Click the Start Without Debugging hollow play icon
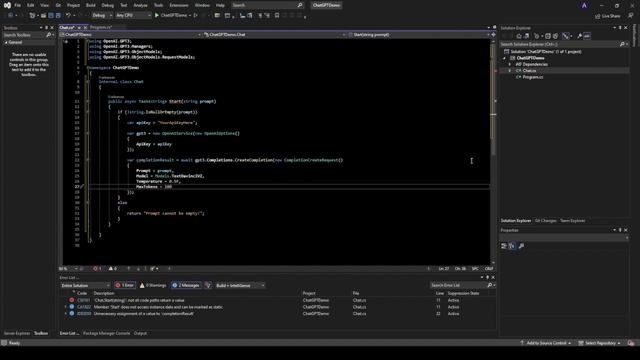Image resolution: width=640 pixels, height=360 pixels. 196,15
